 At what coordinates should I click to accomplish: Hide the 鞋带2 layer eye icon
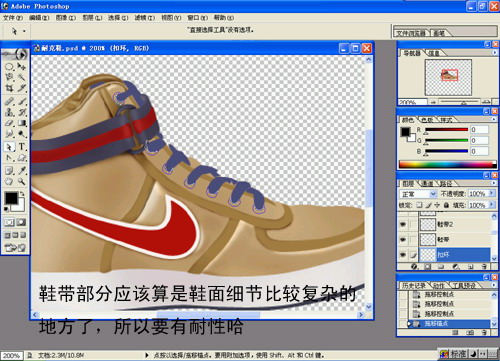tap(403, 224)
